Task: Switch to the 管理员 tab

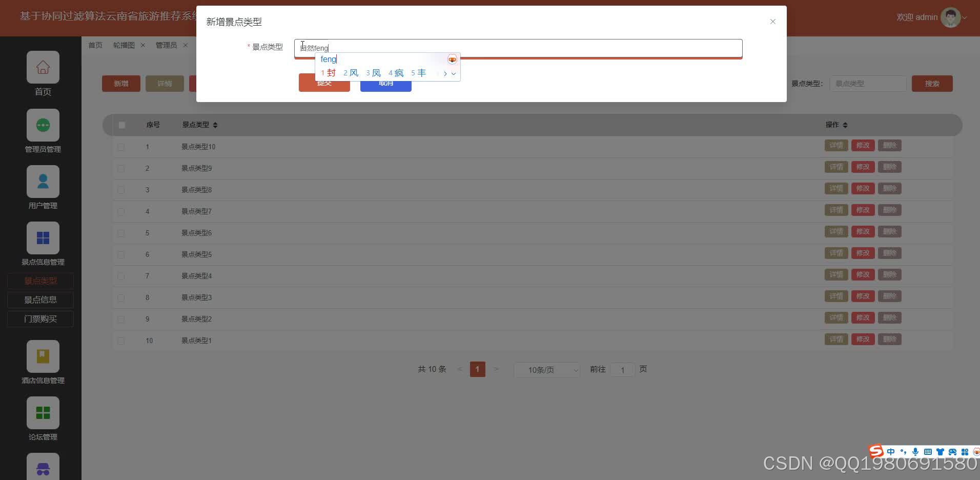Action: point(166,45)
